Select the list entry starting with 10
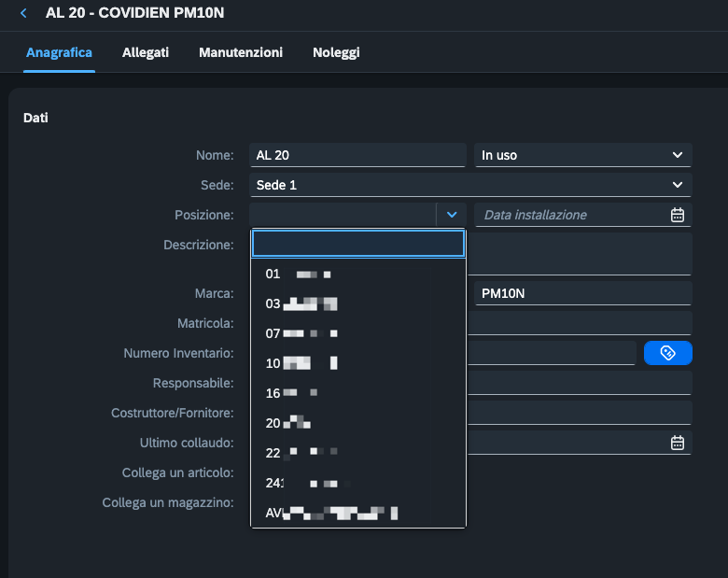 [357, 363]
